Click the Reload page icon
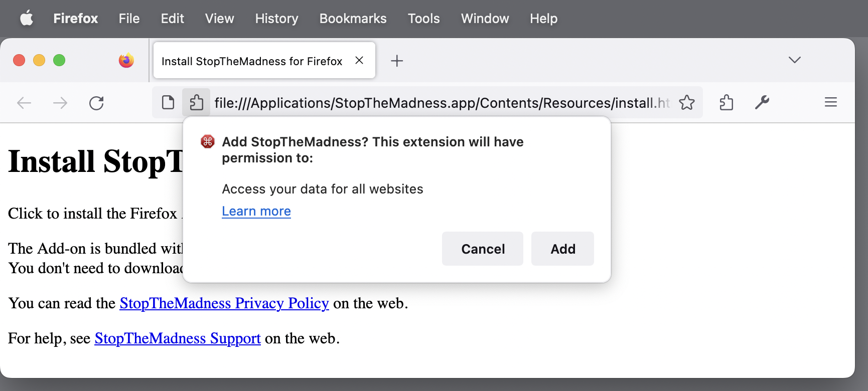The image size is (868, 391). 96,103
